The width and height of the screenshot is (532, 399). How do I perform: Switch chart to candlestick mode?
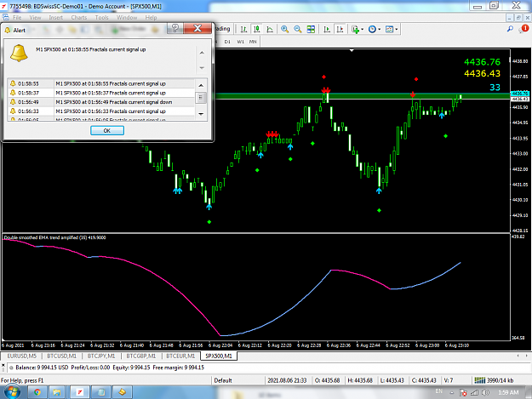click(257, 30)
